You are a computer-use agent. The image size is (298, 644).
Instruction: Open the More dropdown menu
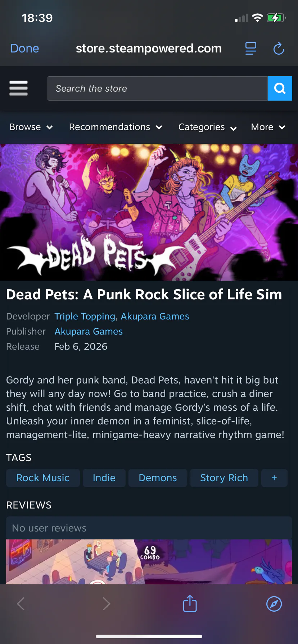[x=268, y=127]
